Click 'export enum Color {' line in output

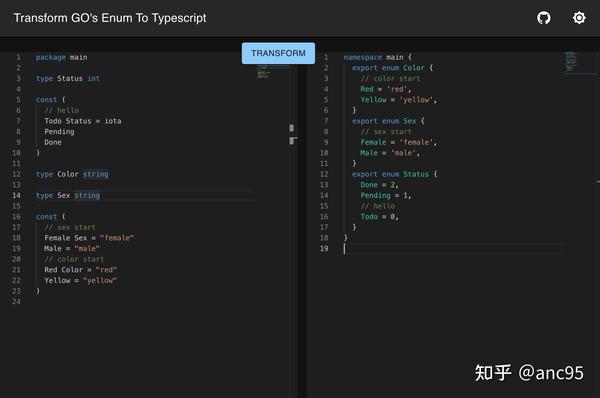pyautogui.click(x=392, y=68)
